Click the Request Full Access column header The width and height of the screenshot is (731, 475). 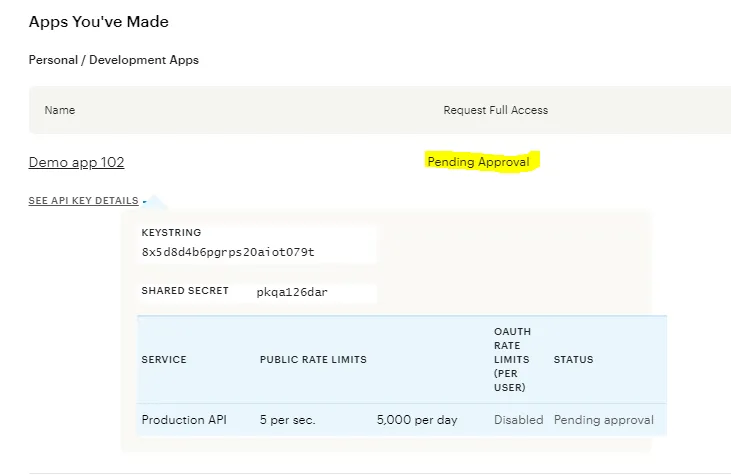coord(495,110)
